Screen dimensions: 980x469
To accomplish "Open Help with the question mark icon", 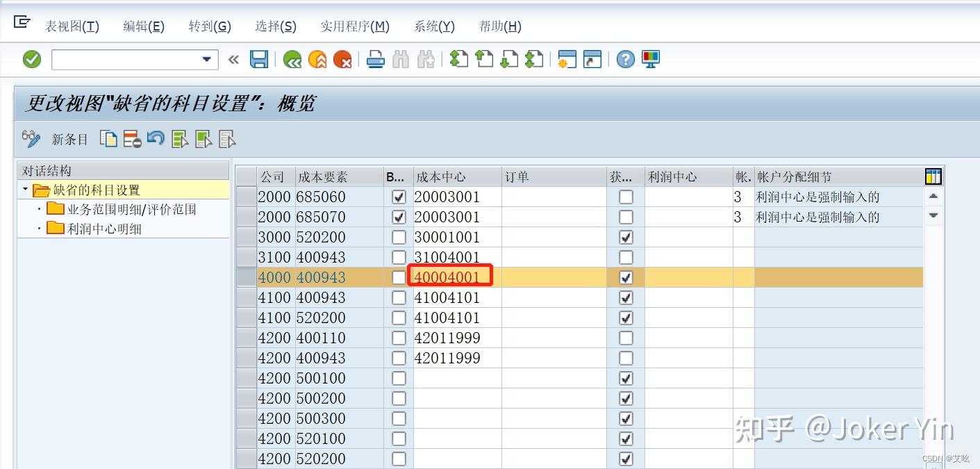I will [624, 59].
